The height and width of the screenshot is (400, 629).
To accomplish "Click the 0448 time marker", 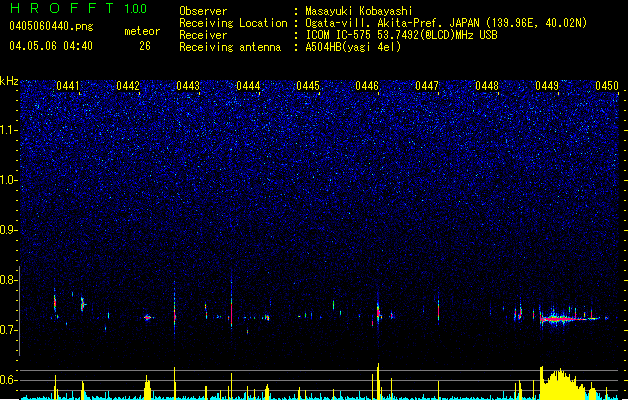I will (x=487, y=86).
